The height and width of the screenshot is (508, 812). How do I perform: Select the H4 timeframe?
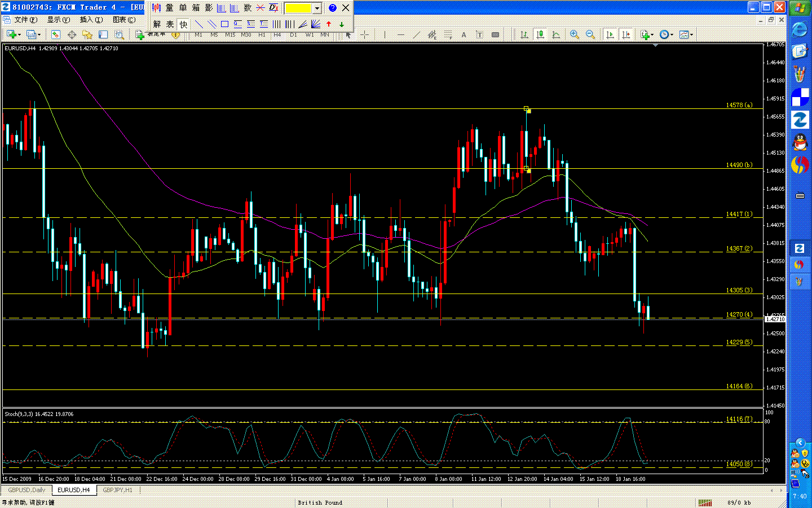[x=277, y=35]
